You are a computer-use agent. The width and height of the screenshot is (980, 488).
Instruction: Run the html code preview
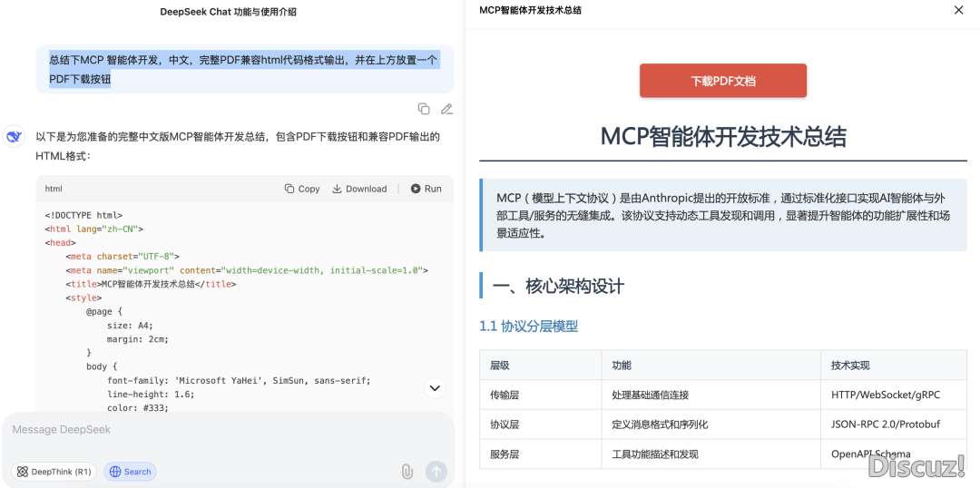(x=426, y=189)
